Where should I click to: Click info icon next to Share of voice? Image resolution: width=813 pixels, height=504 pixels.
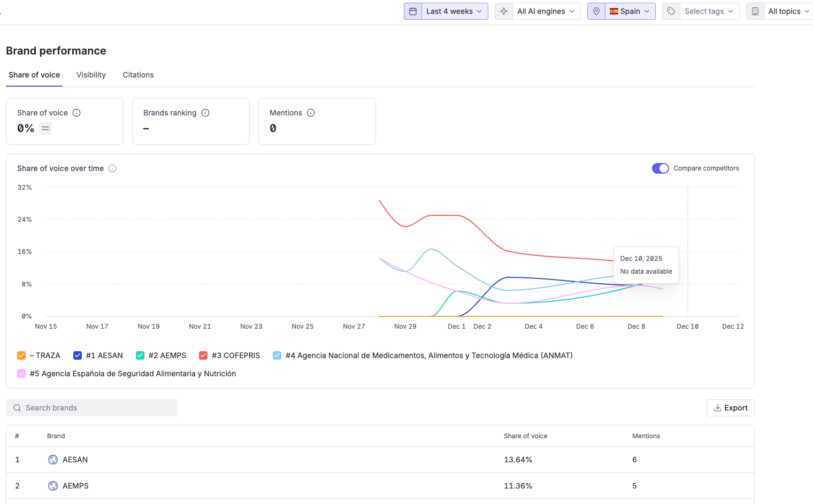tap(76, 113)
